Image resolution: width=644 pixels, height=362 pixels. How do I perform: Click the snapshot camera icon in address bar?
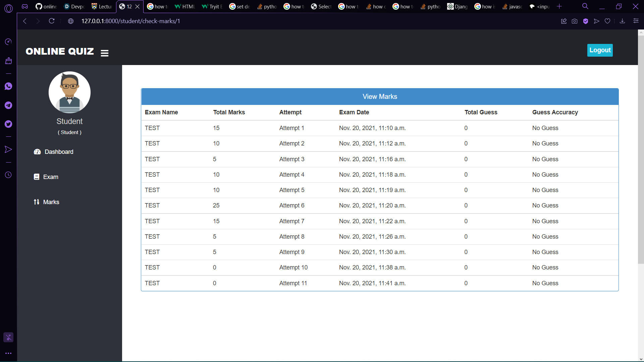pos(575,21)
